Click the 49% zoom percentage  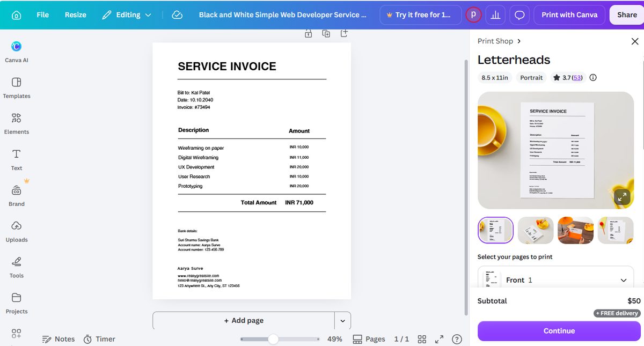(335, 339)
